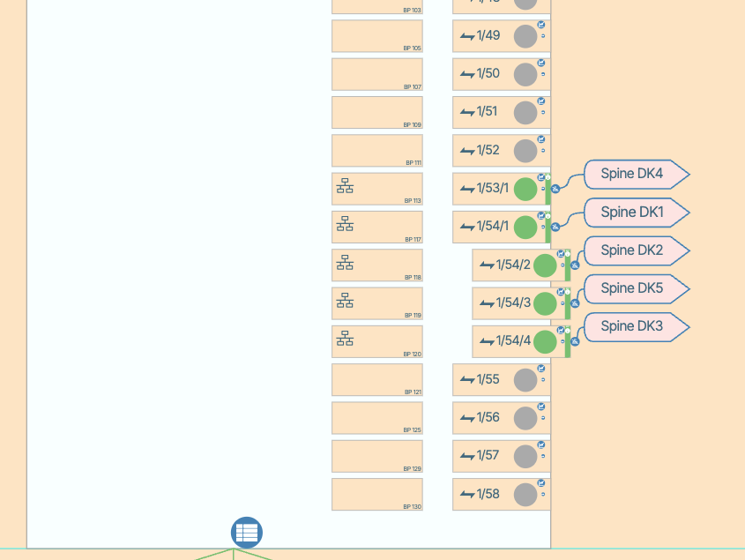The height and width of the screenshot is (560, 745).
Task: Click the chart icon on port 1/49
Action: pyautogui.click(x=541, y=25)
